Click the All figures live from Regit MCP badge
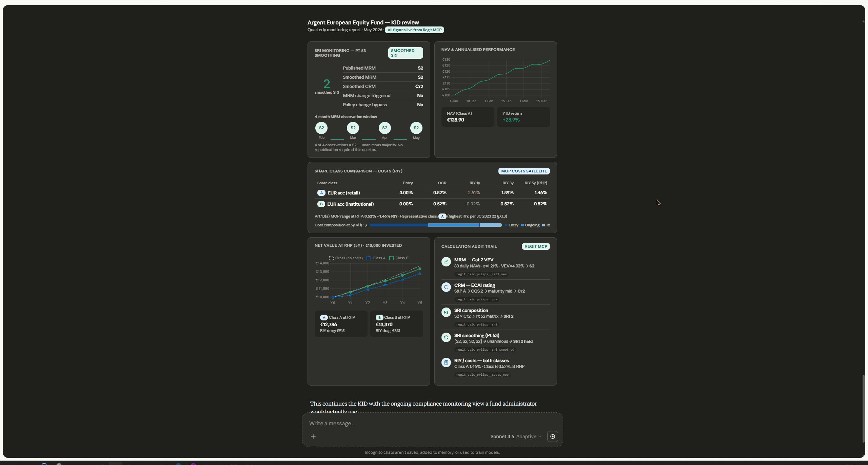 (x=414, y=30)
